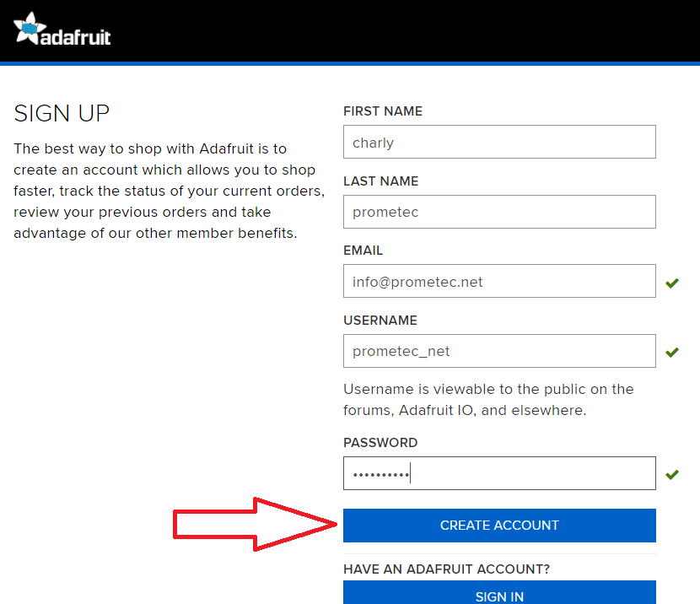Click inside the masked Password field
Screen dimensions: 700x604
499,474
